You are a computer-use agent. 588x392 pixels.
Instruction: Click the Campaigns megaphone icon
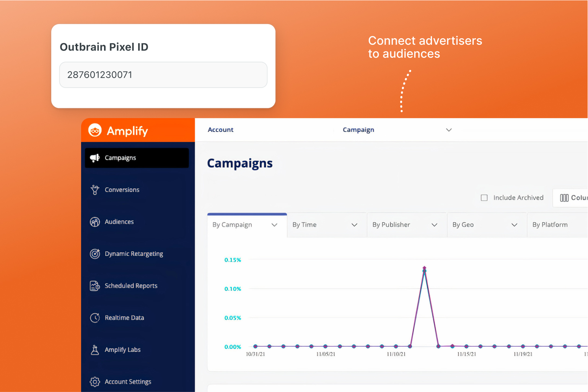click(x=95, y=158)
